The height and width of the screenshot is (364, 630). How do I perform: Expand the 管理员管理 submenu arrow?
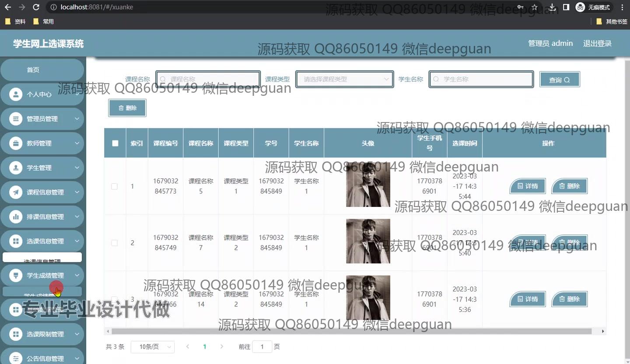77,119
